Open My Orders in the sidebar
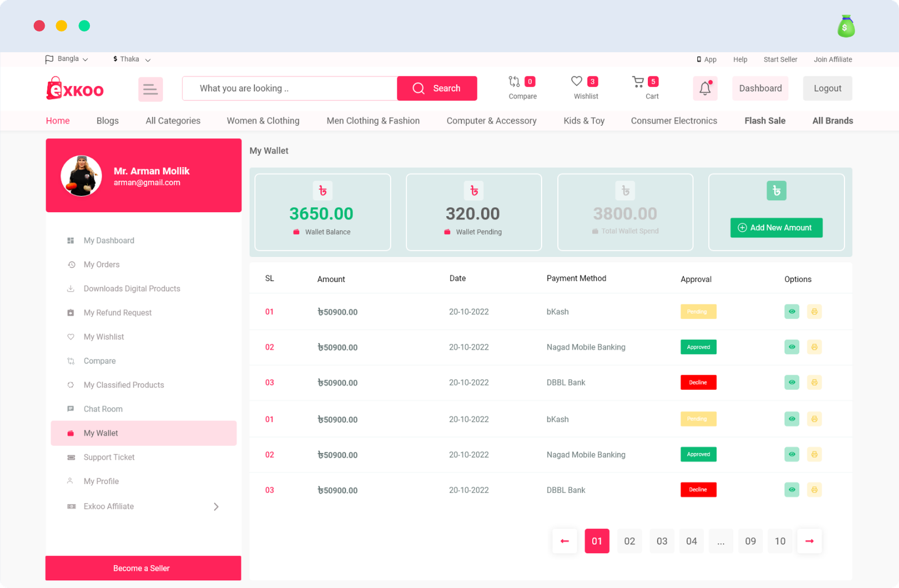The width and height of the screenshot is (899, 588). (x=102, y=265)
